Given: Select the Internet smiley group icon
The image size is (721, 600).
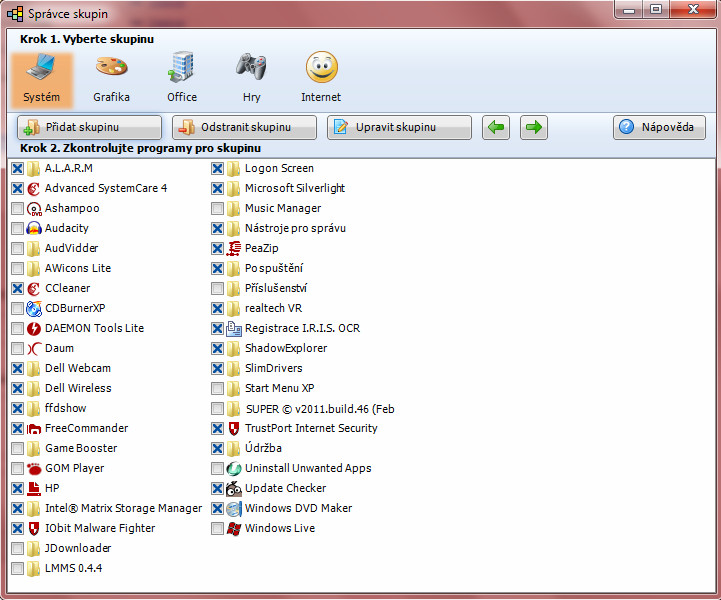Looking at the screenshot, I should [321, 67].
